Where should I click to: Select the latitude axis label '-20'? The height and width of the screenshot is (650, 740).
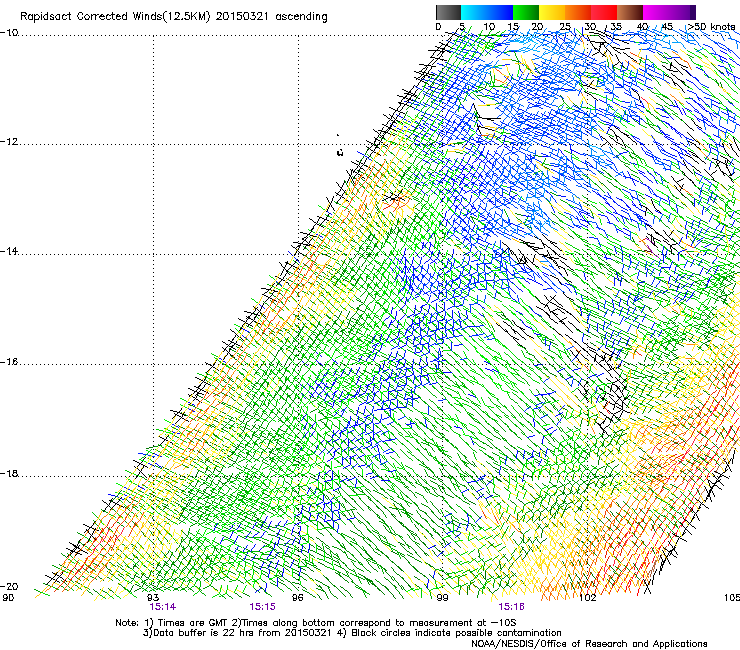(x=9, y=586)
